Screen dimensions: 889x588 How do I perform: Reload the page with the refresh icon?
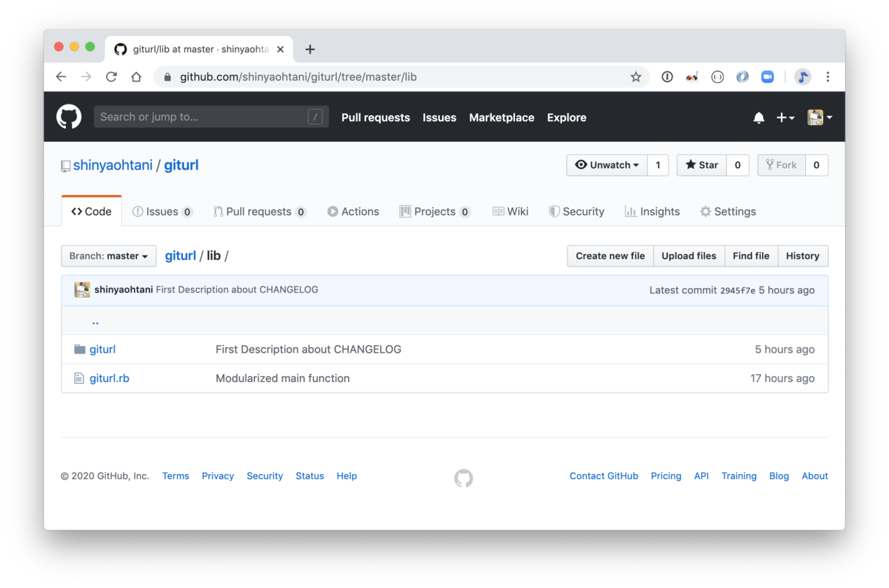(x=111, y=77)
